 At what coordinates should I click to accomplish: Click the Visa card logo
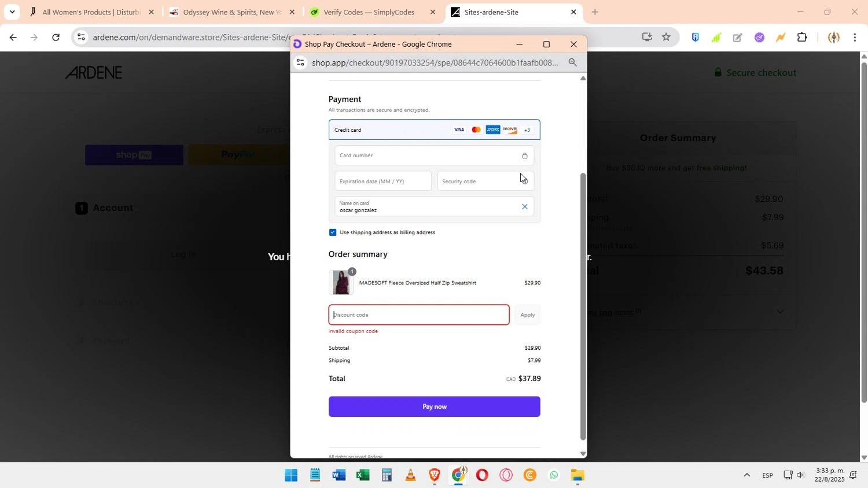(x=459, y=130)
